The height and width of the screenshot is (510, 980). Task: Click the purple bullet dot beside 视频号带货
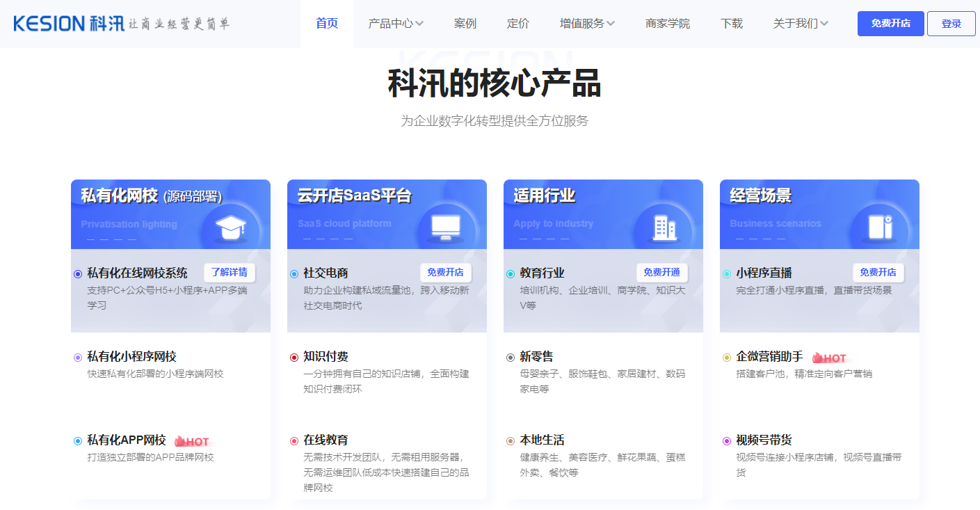727,440
